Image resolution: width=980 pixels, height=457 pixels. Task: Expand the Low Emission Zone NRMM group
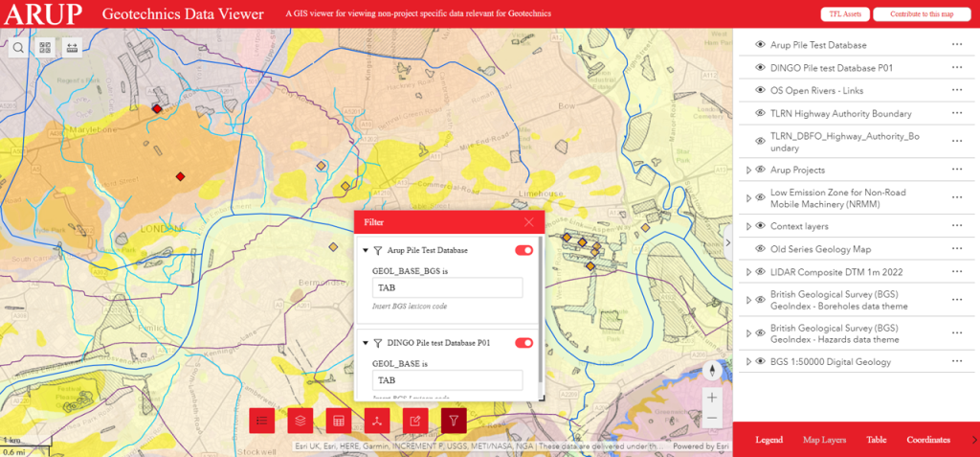[x=748, y=197]
